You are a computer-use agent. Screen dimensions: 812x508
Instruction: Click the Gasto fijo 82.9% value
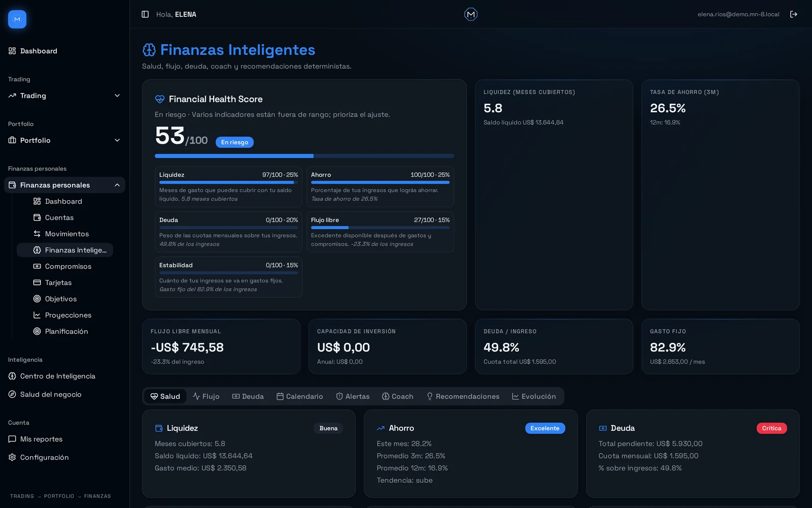click(x=668, y=347)
